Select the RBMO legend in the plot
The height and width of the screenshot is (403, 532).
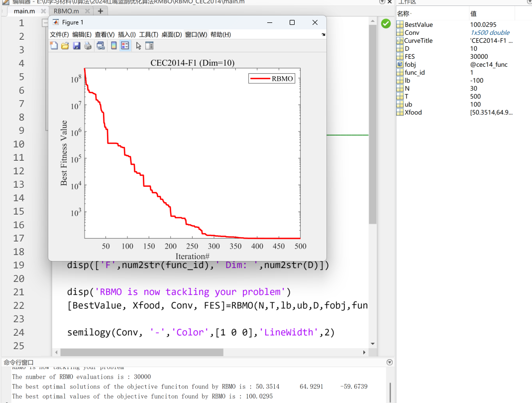[272, 79]
